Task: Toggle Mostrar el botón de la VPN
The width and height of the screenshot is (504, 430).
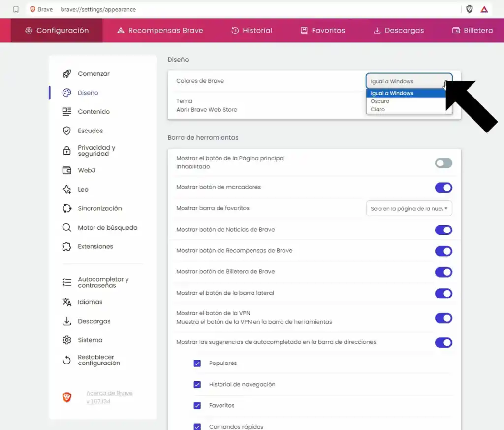Action: click(443, 318)
